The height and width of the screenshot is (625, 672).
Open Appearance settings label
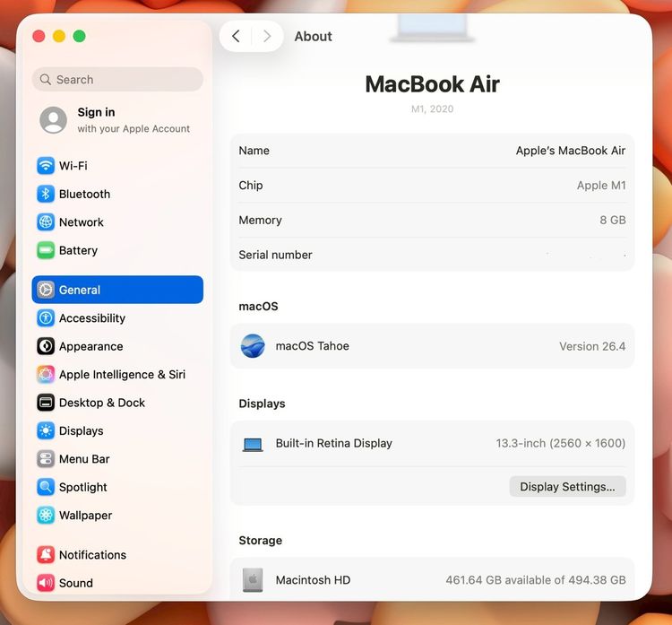(x=90, y=347)
